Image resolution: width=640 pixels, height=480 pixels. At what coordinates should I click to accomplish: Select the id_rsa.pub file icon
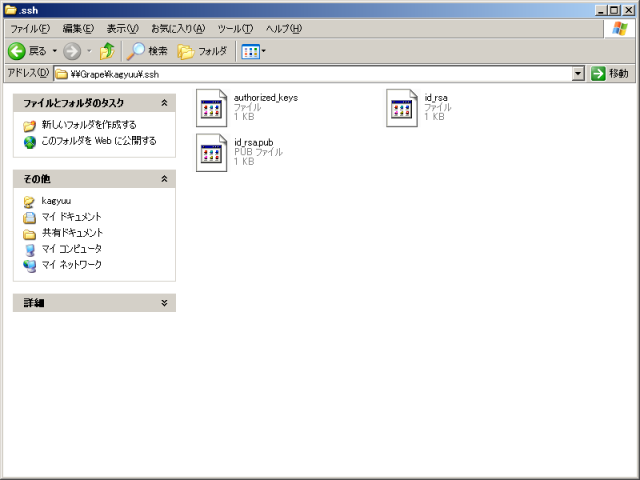(212, 153)
